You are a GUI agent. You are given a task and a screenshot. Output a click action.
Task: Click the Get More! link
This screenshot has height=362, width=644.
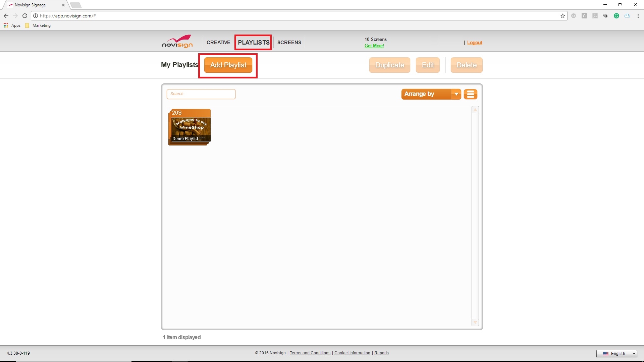click(374, 46)
